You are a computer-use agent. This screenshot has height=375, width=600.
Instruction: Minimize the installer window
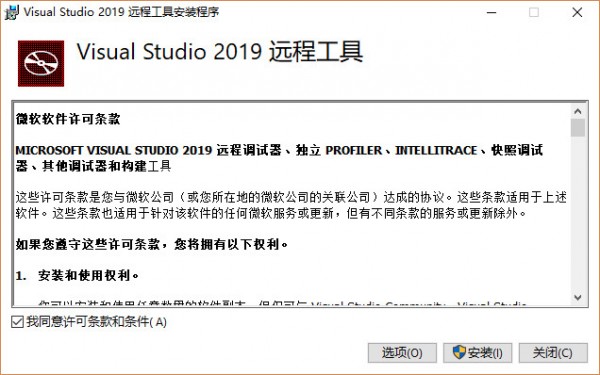[492, 12]
